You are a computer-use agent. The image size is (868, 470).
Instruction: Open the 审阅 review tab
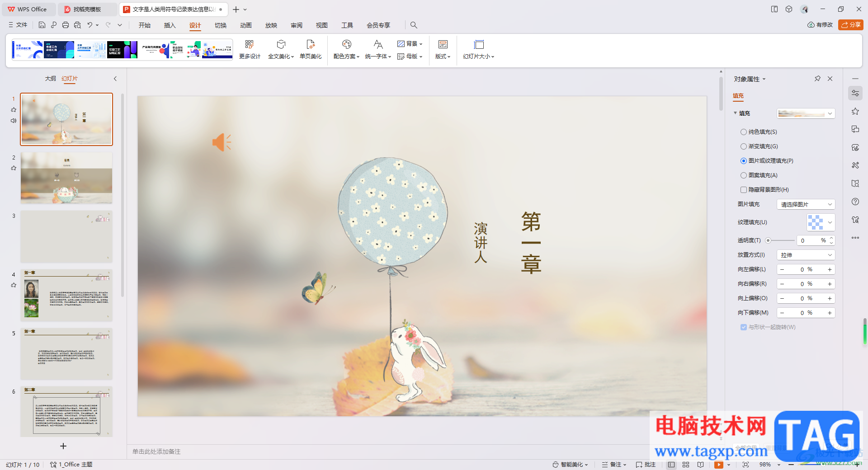coord(297,25)
